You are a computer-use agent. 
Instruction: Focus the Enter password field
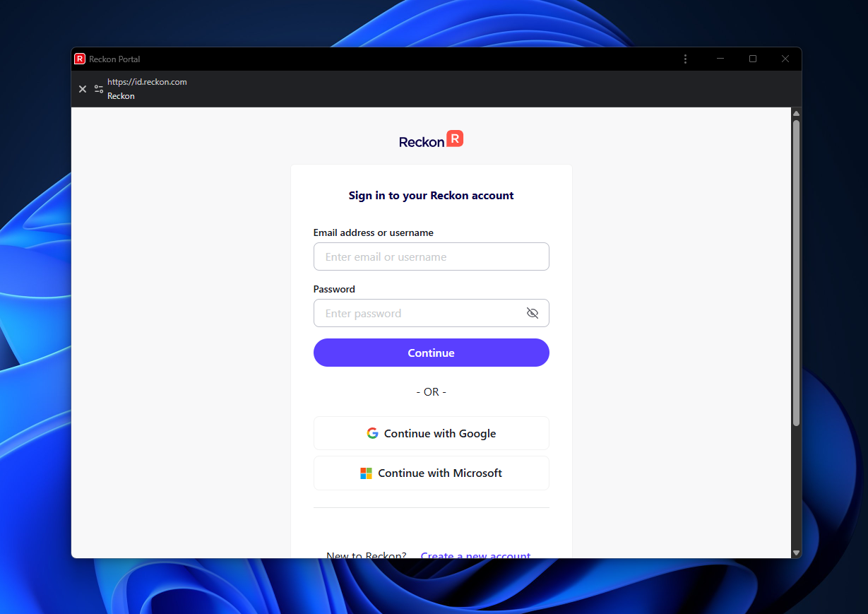coord(432,313)
